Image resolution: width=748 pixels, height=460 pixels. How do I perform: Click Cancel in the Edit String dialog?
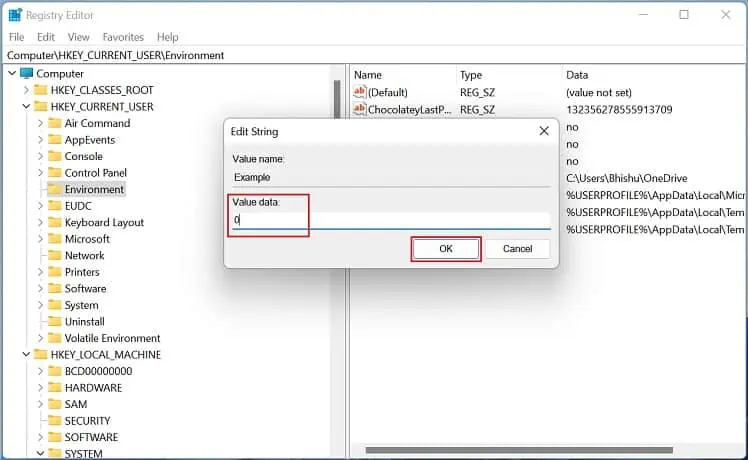pyautogui.click(x=517, y=249)
